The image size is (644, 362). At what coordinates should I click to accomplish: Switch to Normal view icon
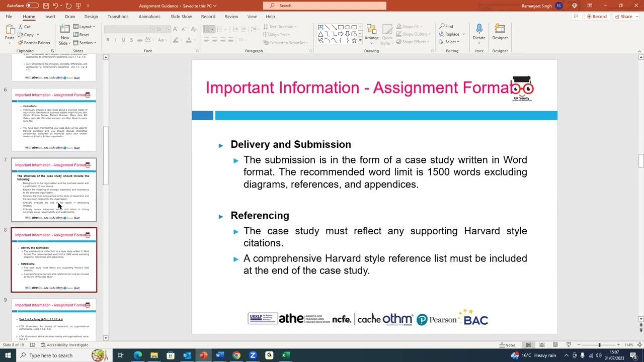point(528,345)
